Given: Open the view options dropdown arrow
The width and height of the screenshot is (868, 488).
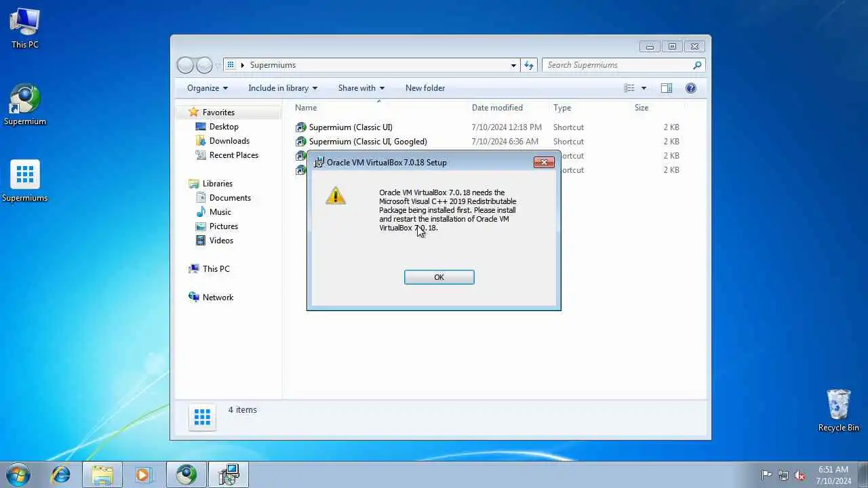Looking at the screenshot, I should 644,88.
